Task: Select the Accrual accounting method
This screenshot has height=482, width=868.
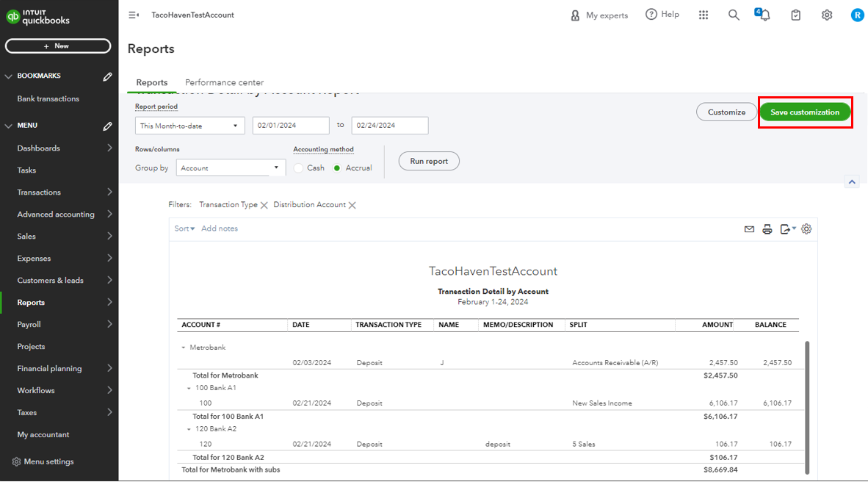Action: tap(336, 168)
